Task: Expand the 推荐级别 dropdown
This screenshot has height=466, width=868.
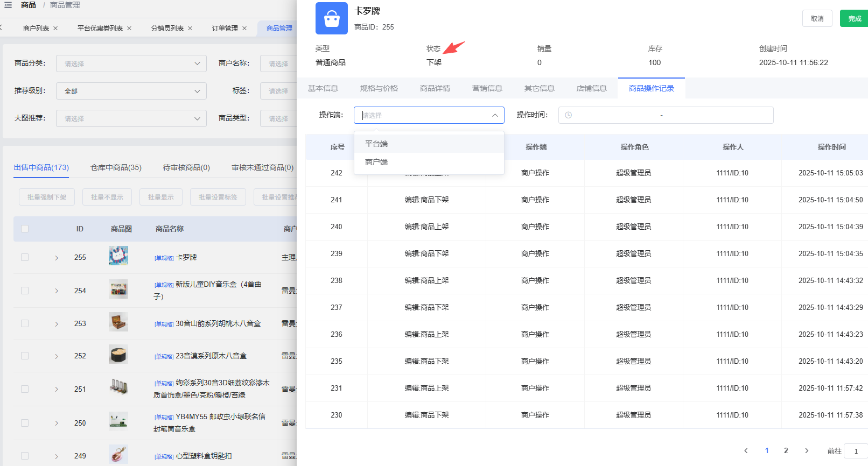Action: (x=131, y=91)
